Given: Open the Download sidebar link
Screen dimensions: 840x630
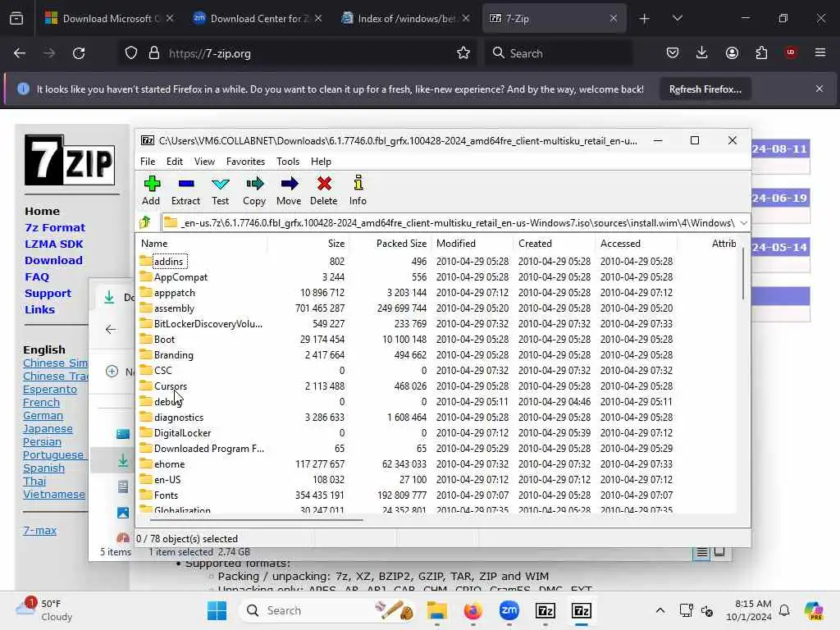Looking at the screenshot, I should 53,260.
